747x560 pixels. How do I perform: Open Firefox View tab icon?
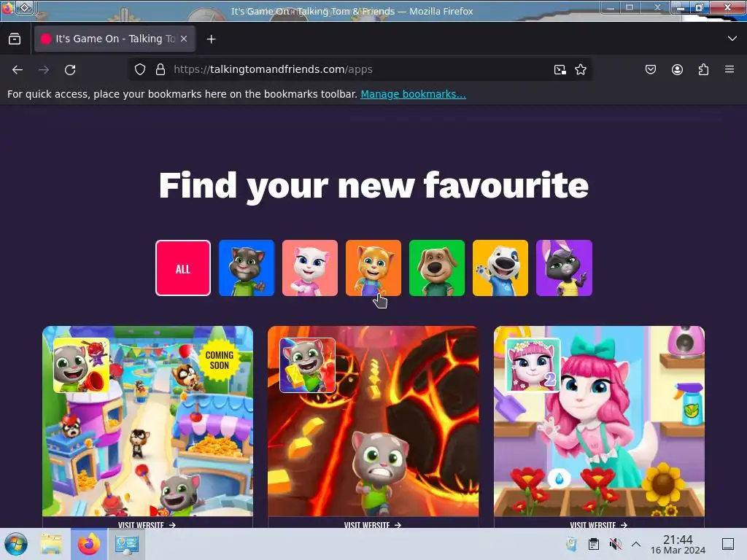(x=15, y=39)
